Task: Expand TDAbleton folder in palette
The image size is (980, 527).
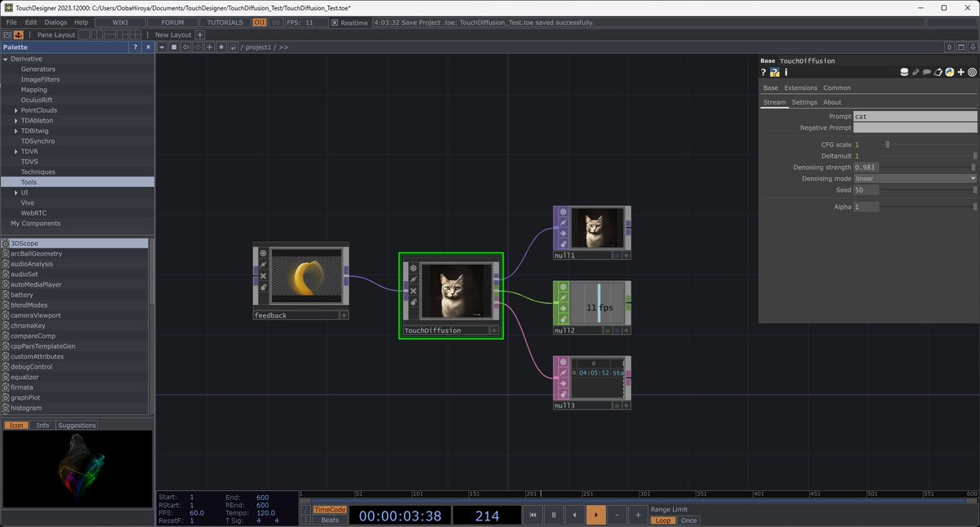Action: pos(16,120)
